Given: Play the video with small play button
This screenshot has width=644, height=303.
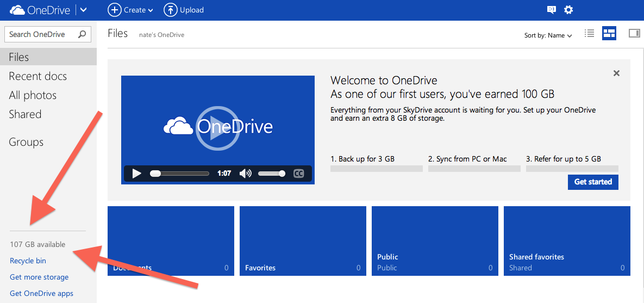Looking at the screenshot, I should coord(136,174).
